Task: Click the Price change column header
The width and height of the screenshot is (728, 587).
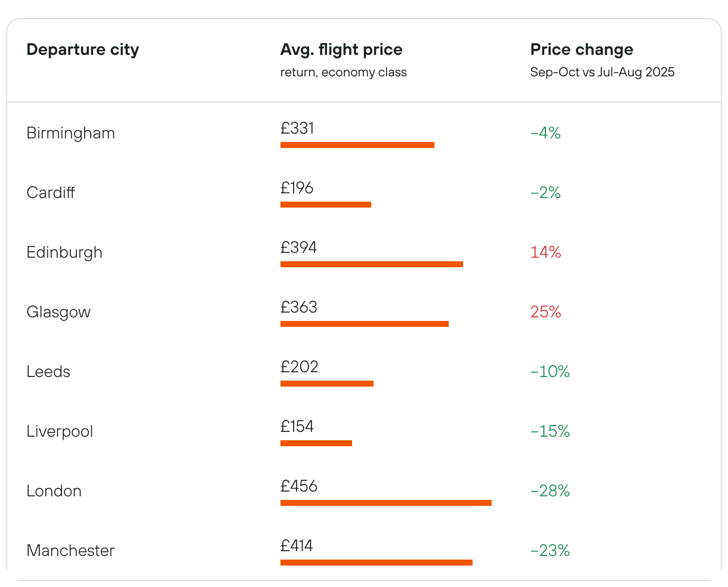Action: click(582, 50)
